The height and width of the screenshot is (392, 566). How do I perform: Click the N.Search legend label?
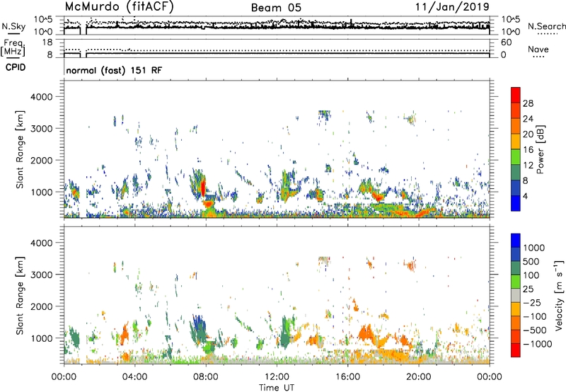coord(547,26)
